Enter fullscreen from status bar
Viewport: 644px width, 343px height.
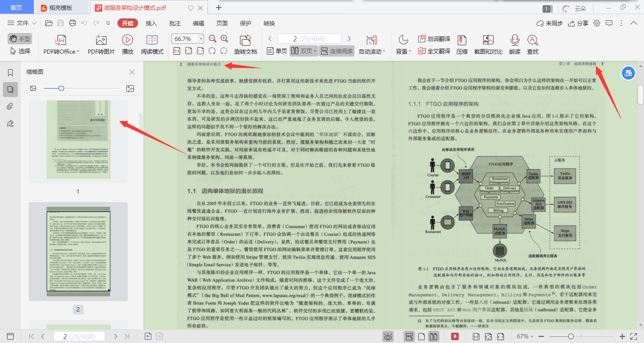tap(635, 336)
